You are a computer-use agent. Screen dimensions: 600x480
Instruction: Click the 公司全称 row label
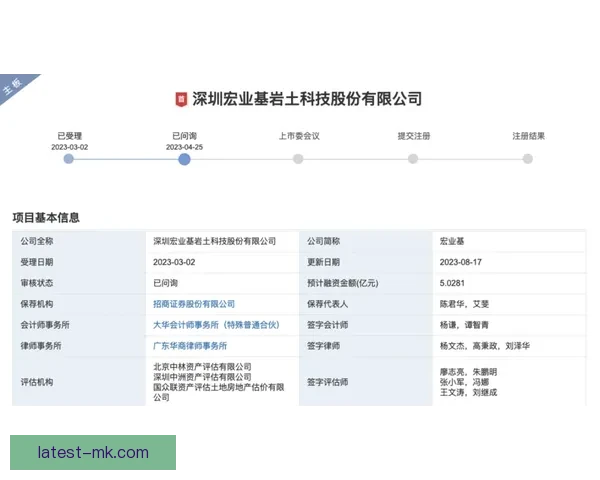(37, 241)
